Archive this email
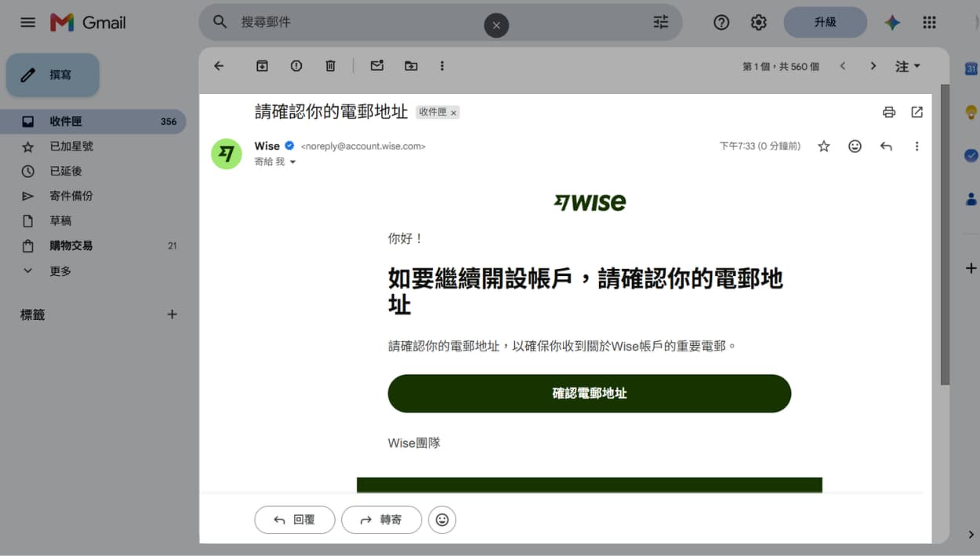The width and height of the screenshot is (980, 556). pos(262,66)
